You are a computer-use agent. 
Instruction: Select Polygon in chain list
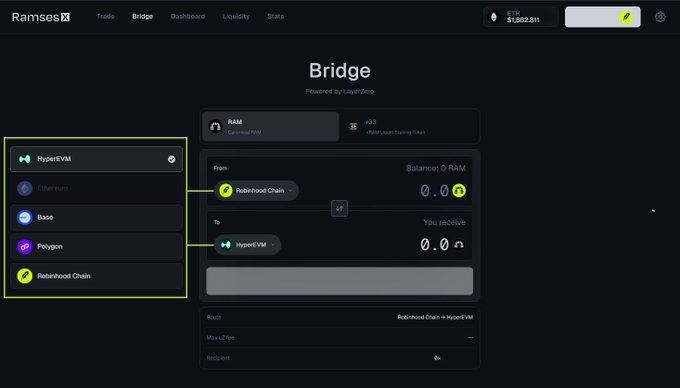96,246
